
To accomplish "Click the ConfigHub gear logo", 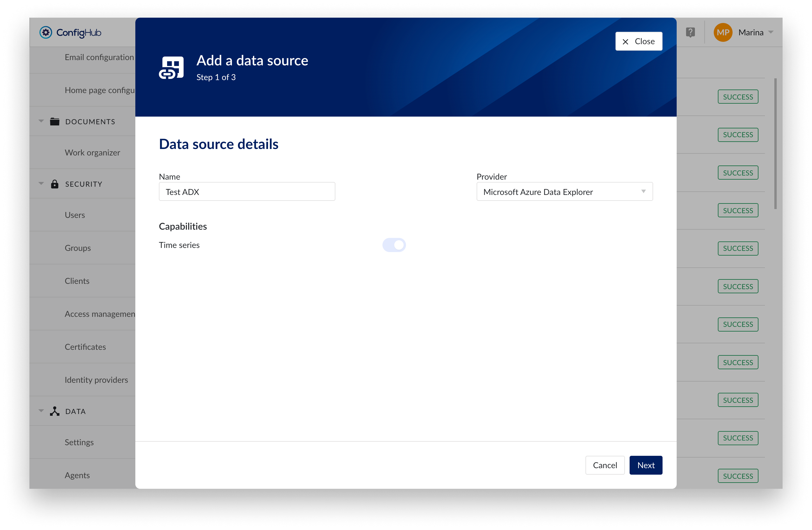I will (46, 32).
